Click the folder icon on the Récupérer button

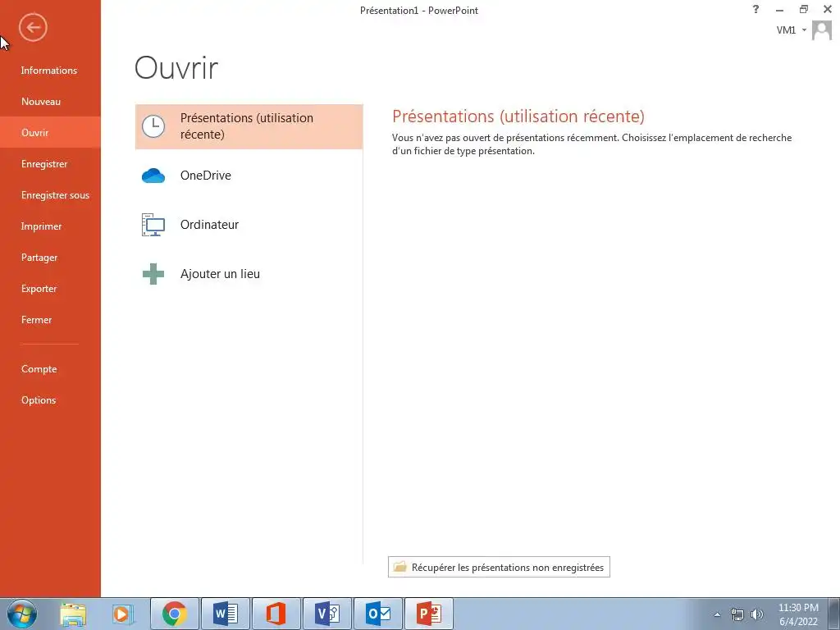(x=399, y=567)
